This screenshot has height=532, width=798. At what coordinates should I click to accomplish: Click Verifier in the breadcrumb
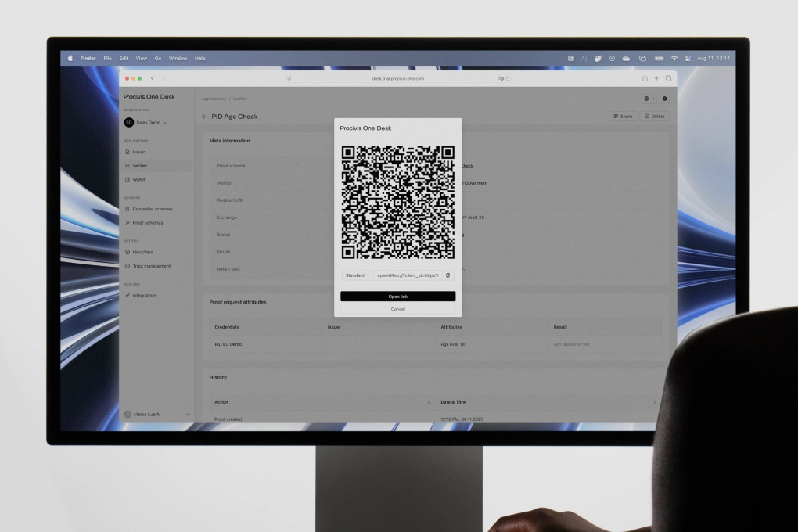tap(239, 99)
